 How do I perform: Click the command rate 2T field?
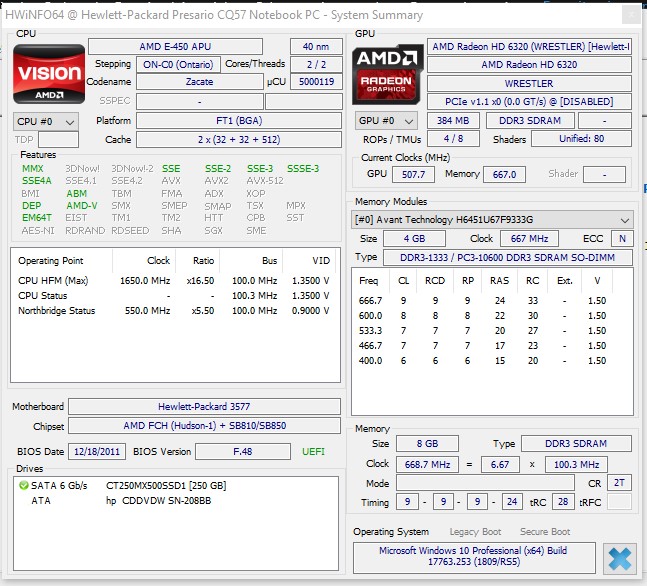click(619, 483)
